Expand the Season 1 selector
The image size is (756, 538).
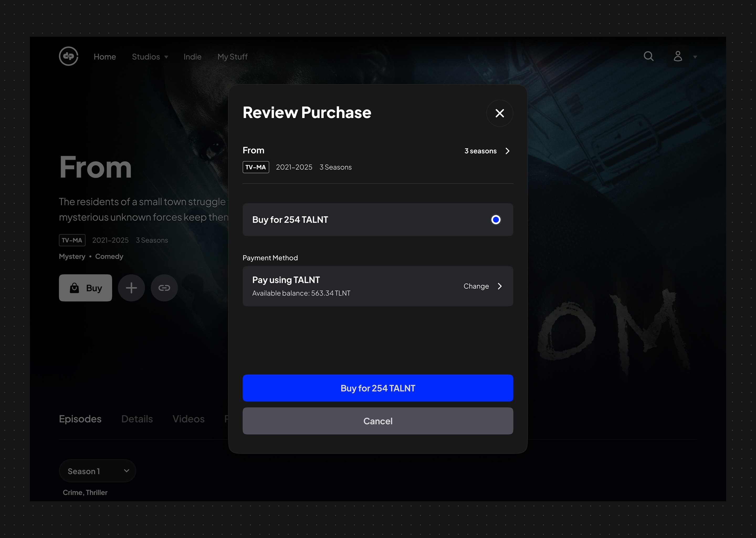point(97,471)
